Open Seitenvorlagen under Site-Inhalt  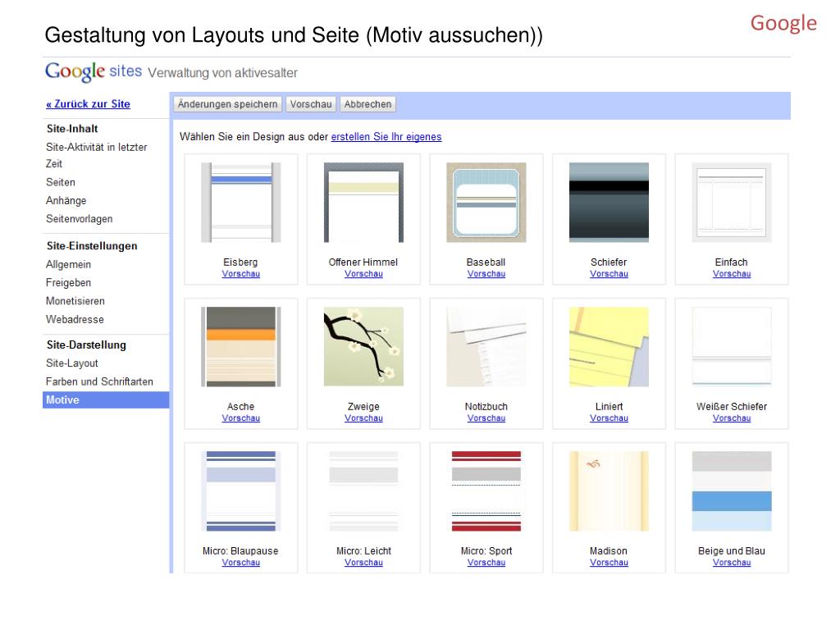click(x=80, y=218)
